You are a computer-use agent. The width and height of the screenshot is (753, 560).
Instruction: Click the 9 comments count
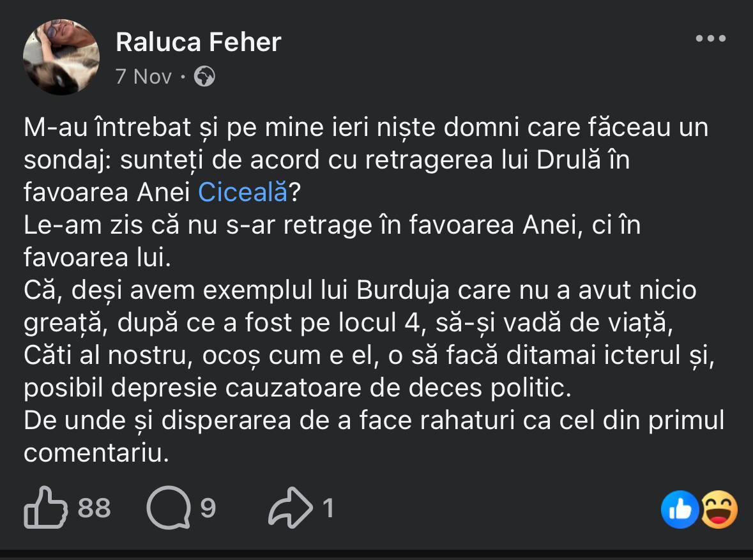(x=208, y=508)
